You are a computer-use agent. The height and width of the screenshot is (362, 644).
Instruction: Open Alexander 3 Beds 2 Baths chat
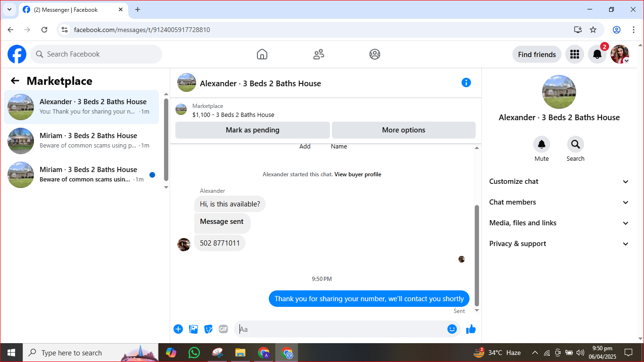click(x=82, y=107)
